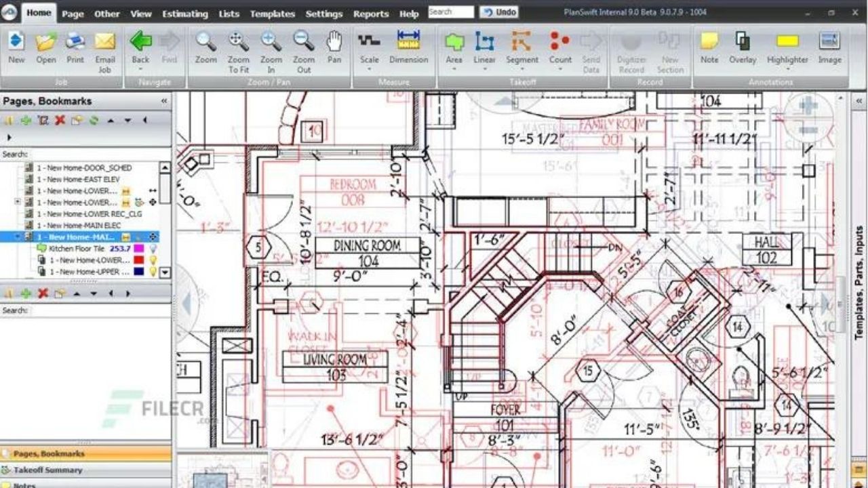The height and width of the screenshot is (488, 868).
Task: Hide the New Home-LOWER layer bulb
Action: coord(154,260)
